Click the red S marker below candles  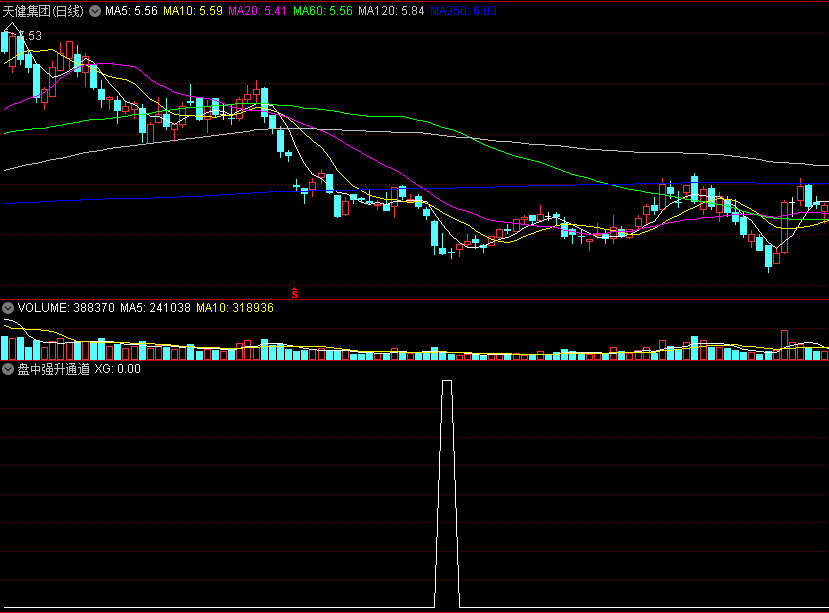coord(294,292)
